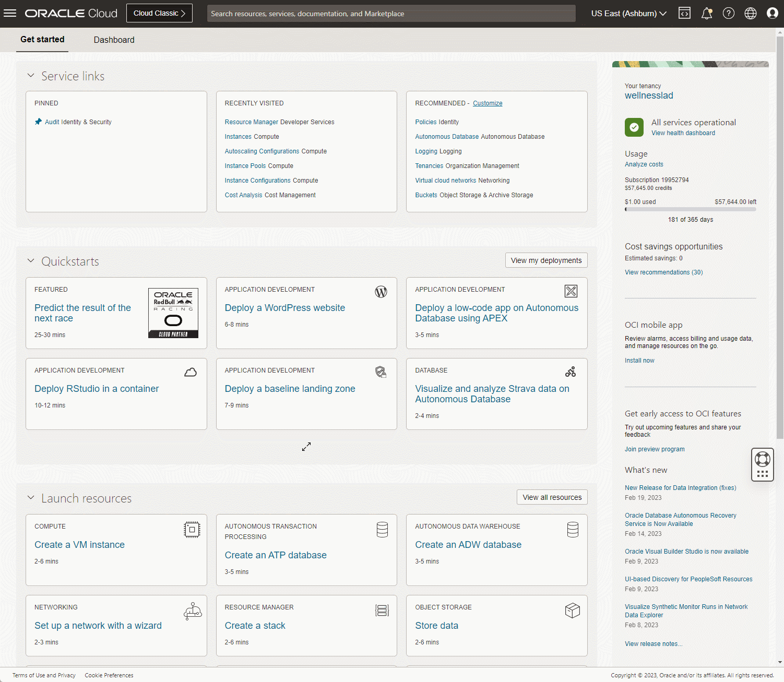This screenshot has width=784, height=682.
Task: Collapse the Quickstarts section
Action: pyautogui.click(x=31, y=261)
